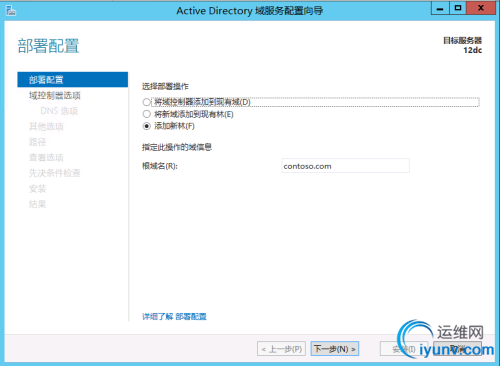Click the 指定此操作的域信息 text
The width and height of the screenshot is (500, 366).
coord(177,147)
